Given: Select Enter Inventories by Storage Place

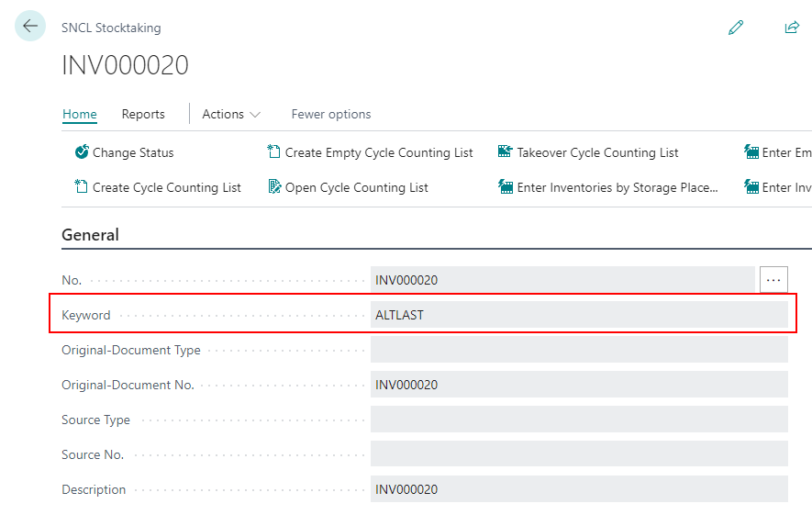Looking at the screenshot, I should 617,187.
